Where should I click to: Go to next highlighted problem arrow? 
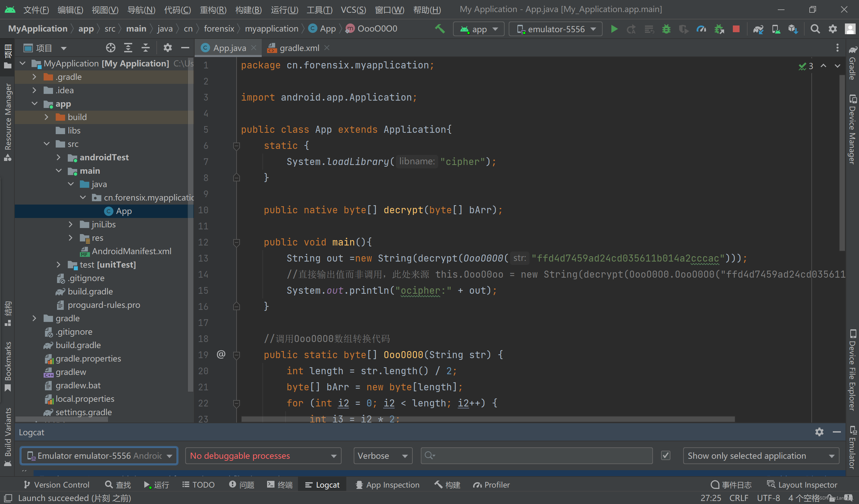pyautogui.click(x=837, y=66)
